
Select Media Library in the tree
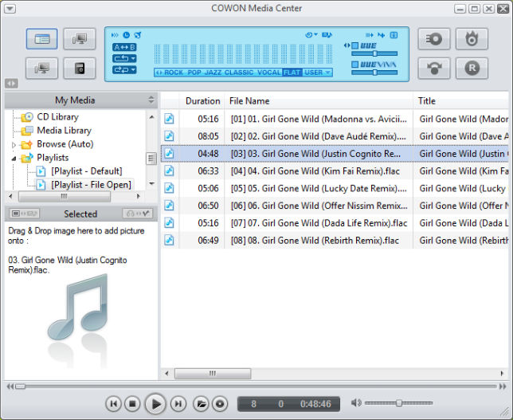point(64,130)
